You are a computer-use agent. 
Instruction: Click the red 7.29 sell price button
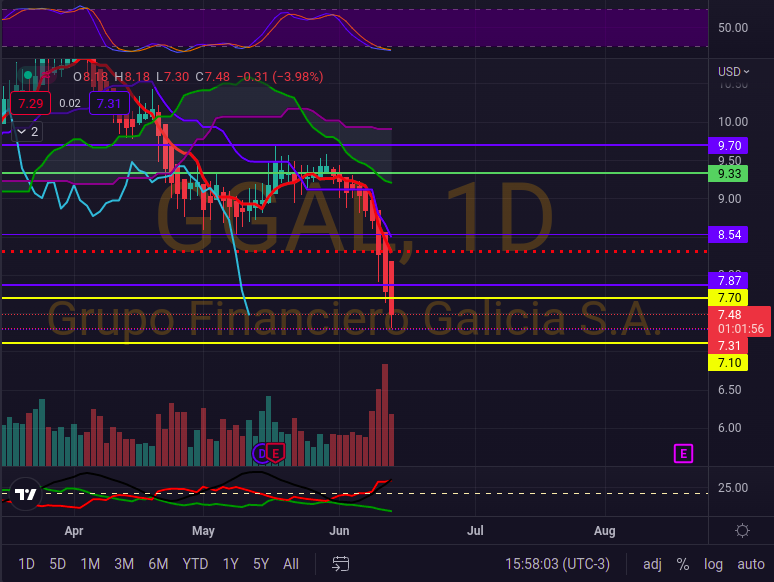pyautogui.click(x=31, y=103)
